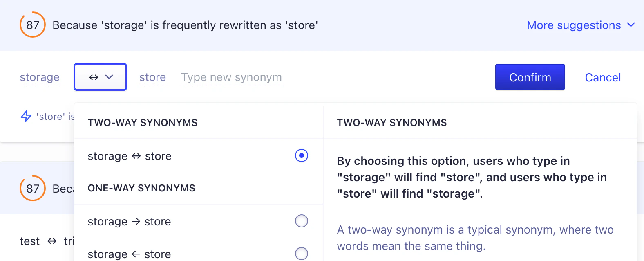Click the lightning bolt insight icon
644x261 pixels.
click(25, 117)
